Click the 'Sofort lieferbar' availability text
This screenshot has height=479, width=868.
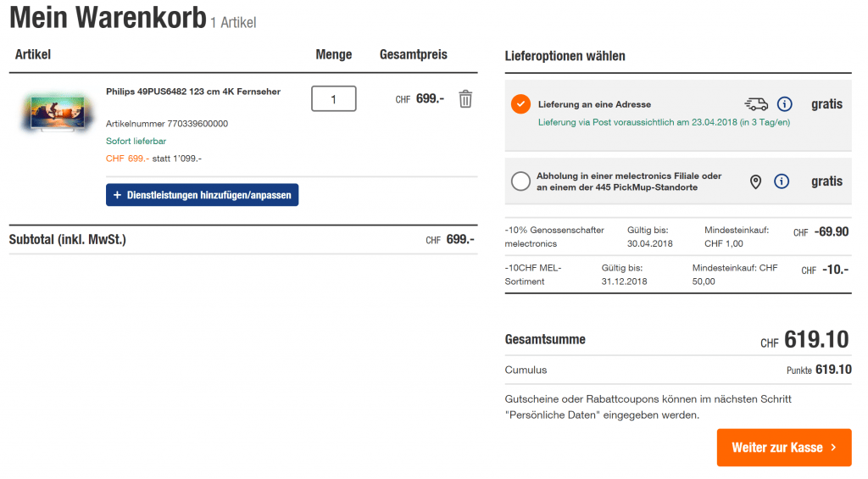pos(136,141)
